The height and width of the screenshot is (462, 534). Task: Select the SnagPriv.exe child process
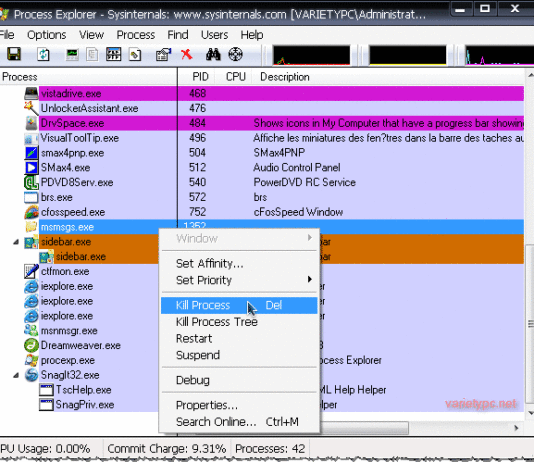pyautogui.click(x=85, y=405)
